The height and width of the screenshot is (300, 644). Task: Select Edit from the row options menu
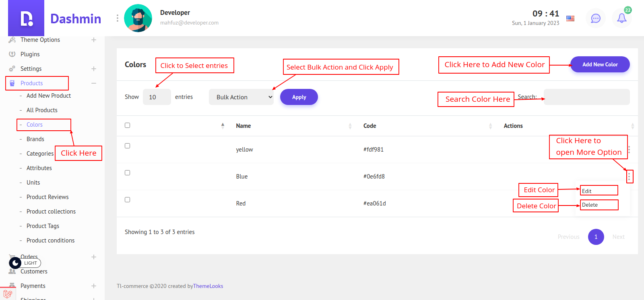598,191
